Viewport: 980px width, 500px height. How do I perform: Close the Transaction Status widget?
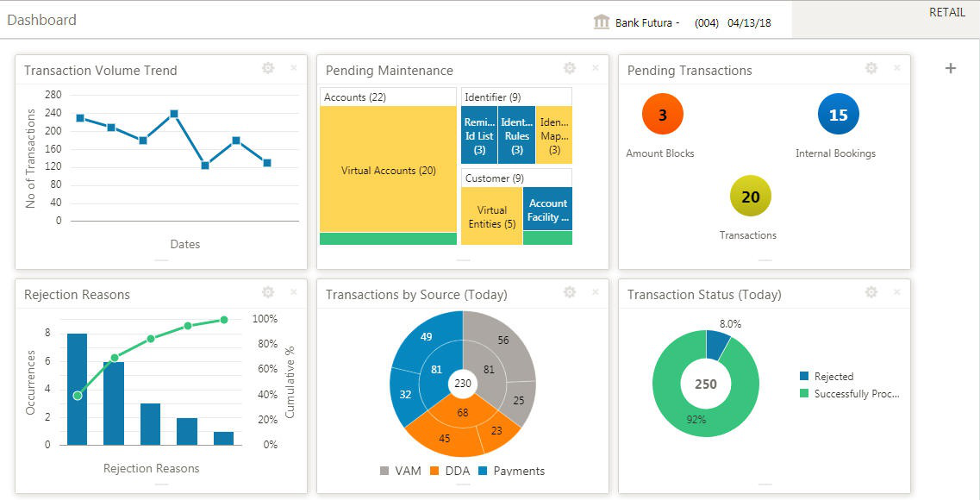897,292
